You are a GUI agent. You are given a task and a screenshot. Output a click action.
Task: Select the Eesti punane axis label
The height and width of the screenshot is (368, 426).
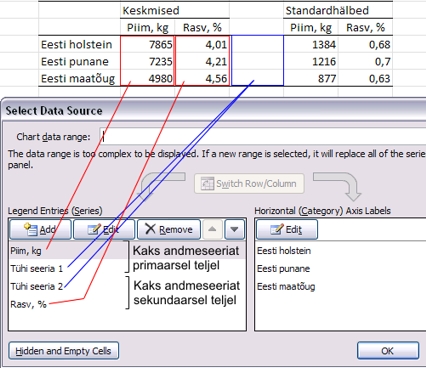(x=283, y=268)
